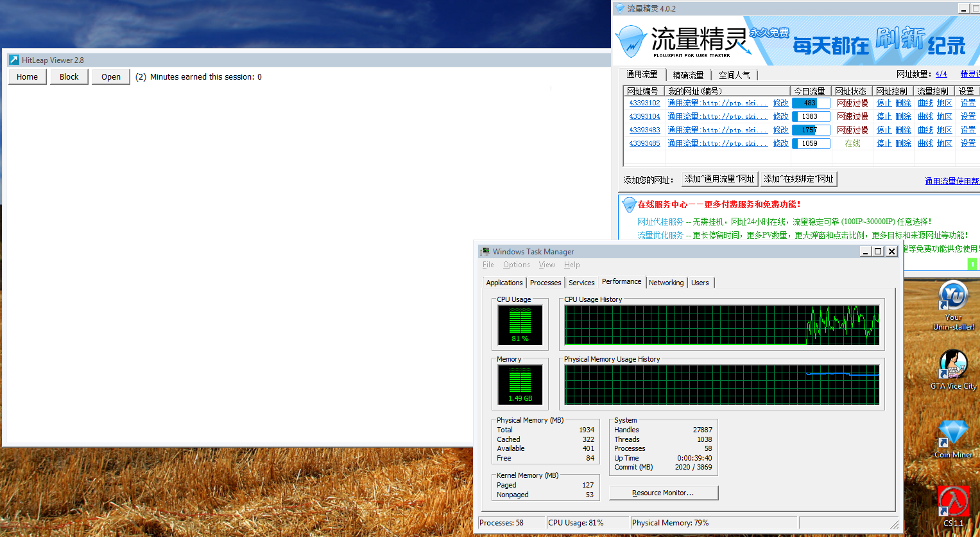Switch to the Processes tab
980x537 pixels.
pyautogui.click(x=546, y=283)
